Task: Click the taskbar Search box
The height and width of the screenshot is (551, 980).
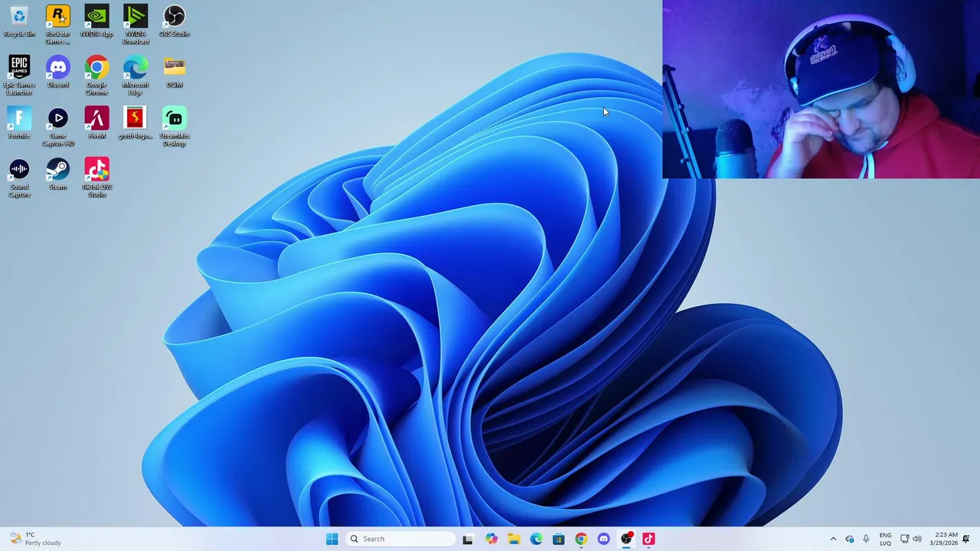Action: point(400,539)
